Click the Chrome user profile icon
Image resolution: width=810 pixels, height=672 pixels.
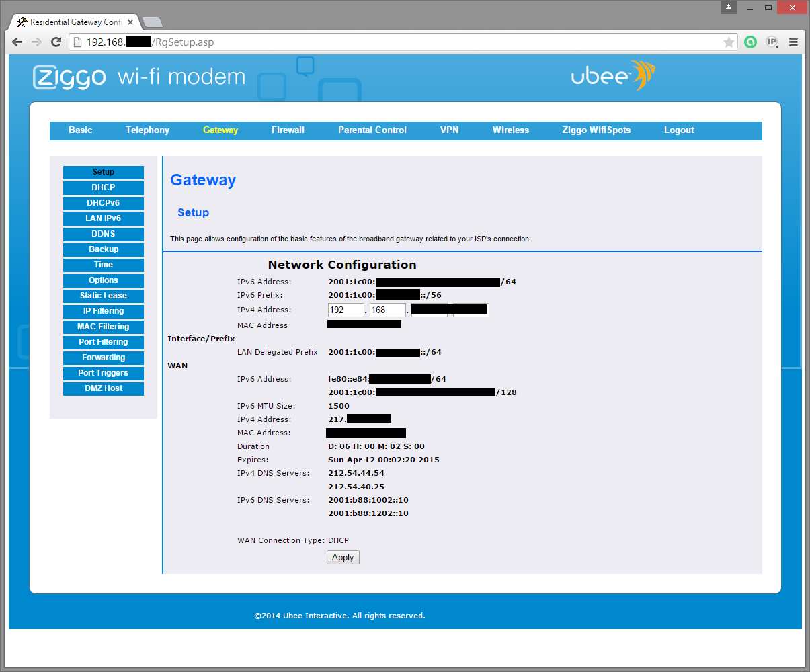point(729,7)
